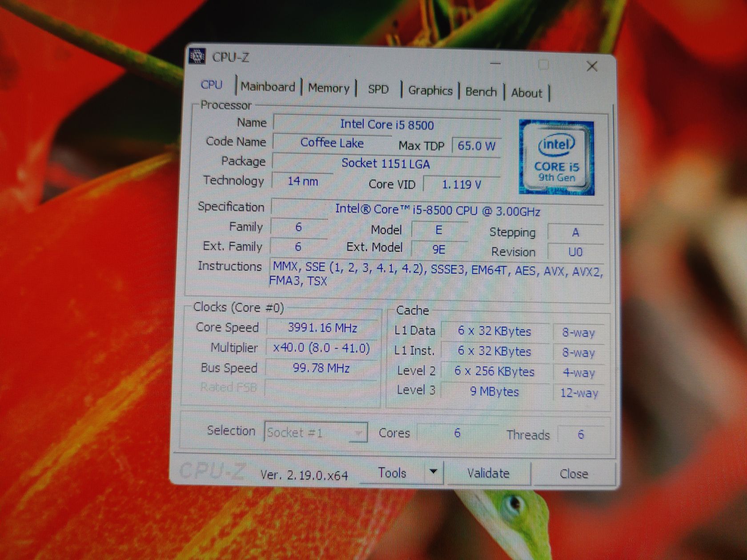Click the version text 'Ver. 2.19.0.x64'
Screen dimensions: 747x560
(x=305, y=475)
